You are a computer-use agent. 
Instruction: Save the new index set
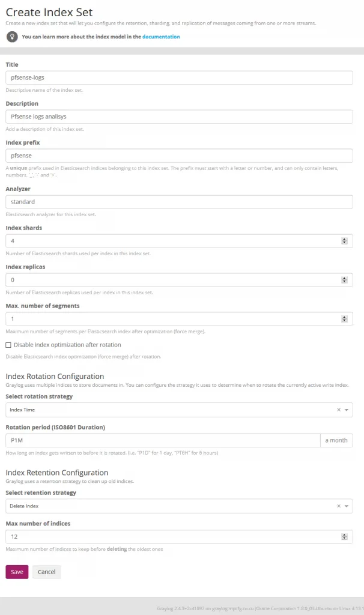[x=17, y=572]
